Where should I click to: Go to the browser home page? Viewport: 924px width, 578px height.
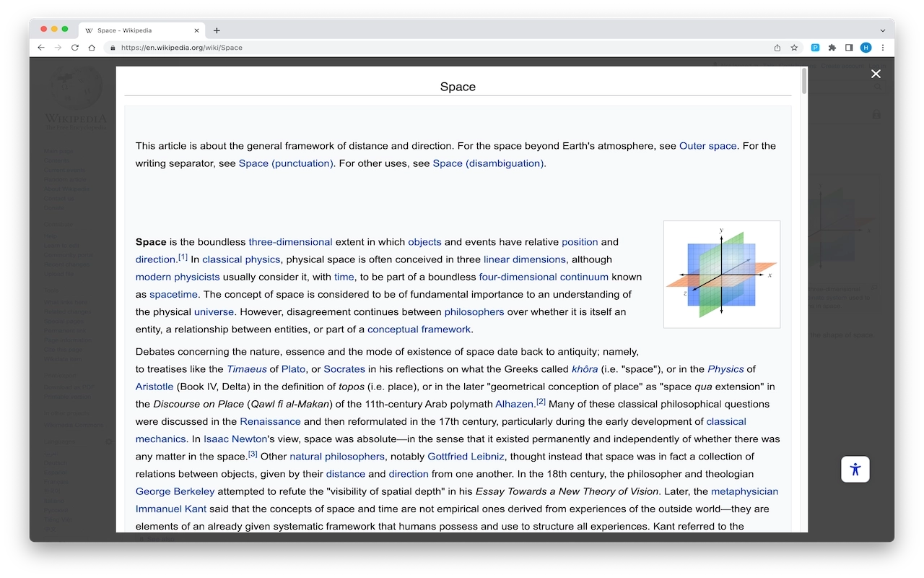click(x=92, y=48)
